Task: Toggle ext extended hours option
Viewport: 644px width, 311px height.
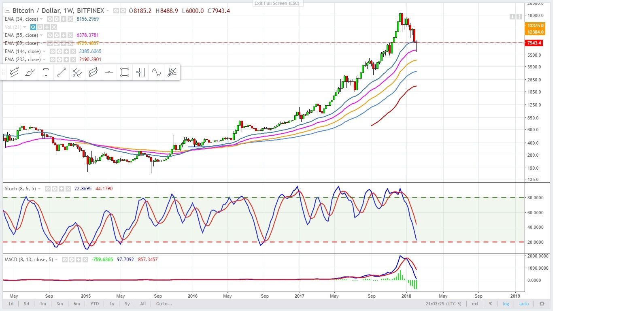Action: click(475, 304)
